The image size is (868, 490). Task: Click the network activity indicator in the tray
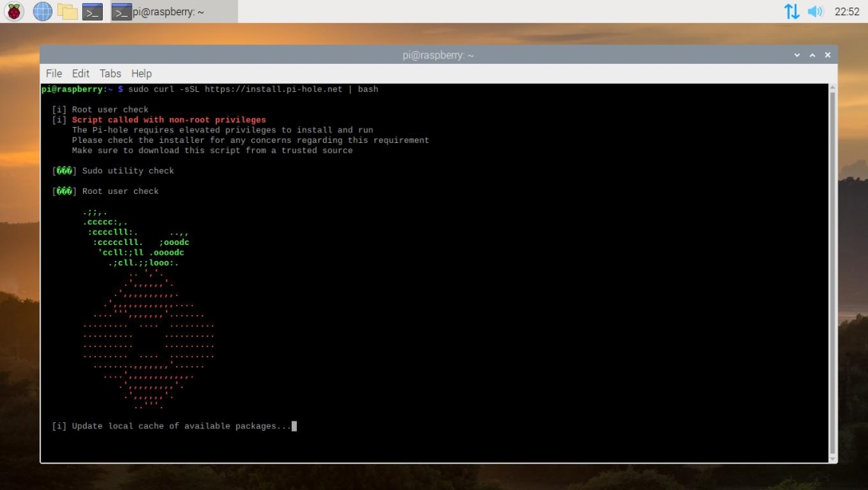point(792,11)
